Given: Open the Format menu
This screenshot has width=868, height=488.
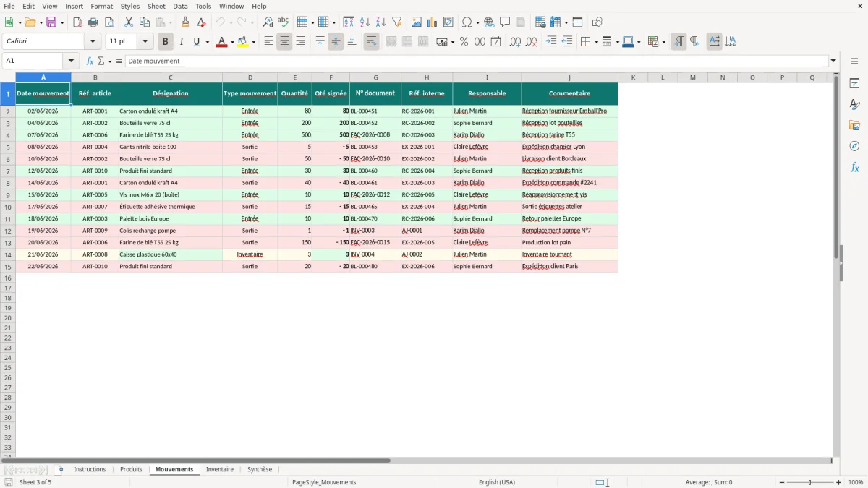Looking at the screenshot, I should click(102, 6).
